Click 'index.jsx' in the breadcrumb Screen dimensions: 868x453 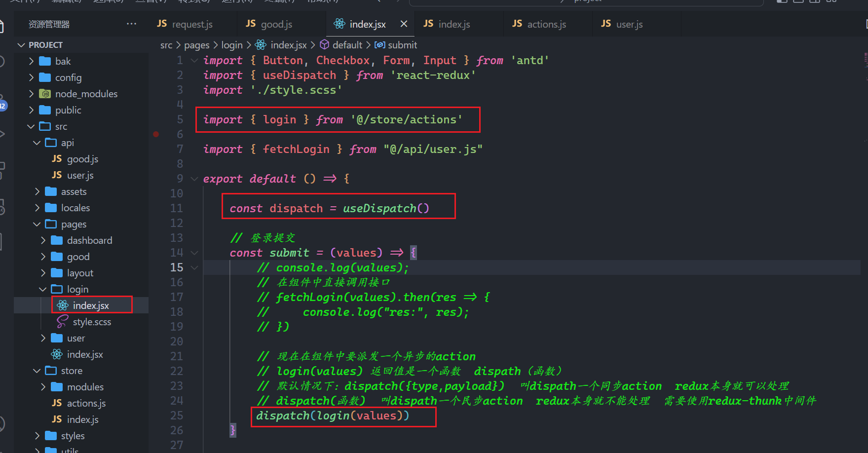click(289, 45)
